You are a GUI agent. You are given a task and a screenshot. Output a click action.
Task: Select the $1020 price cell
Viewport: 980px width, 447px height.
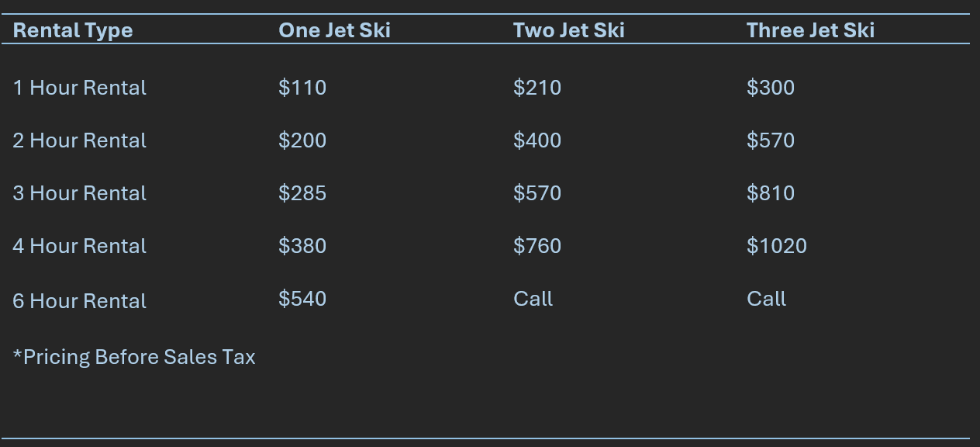(x=777, y=246)
